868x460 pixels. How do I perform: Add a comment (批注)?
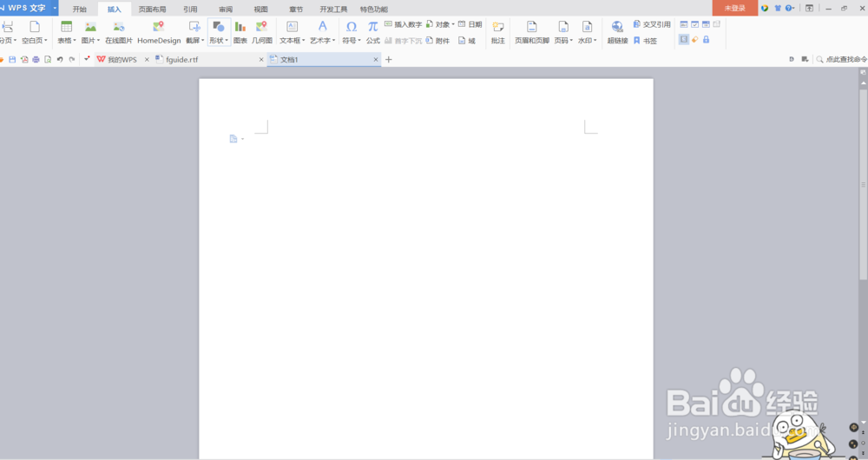pyautogui.click(x=497, y=32)
